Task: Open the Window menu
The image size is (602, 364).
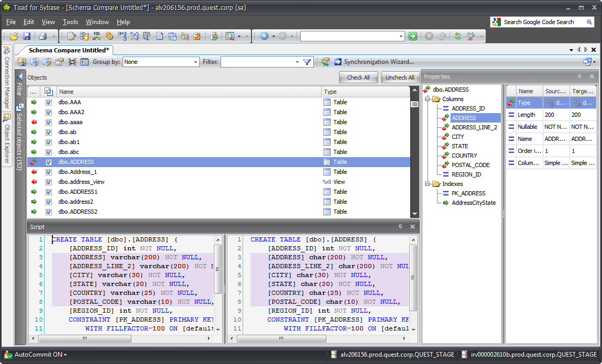Action: click(97, 22)
